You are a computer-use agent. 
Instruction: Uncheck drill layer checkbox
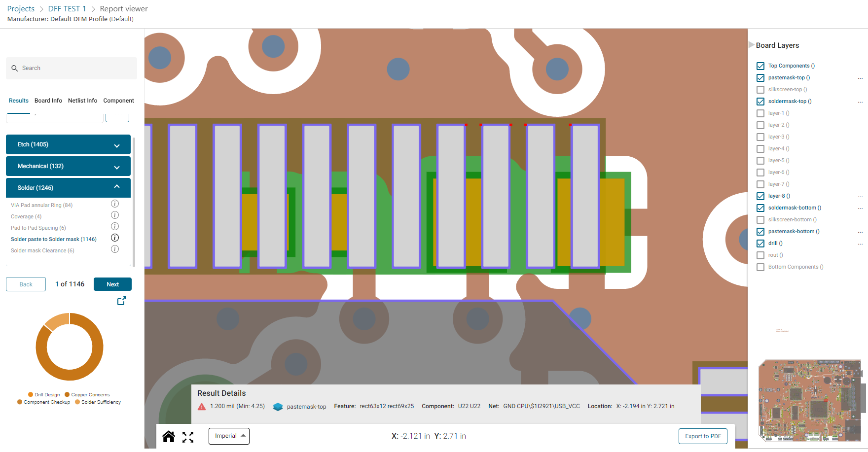coord(760,243)
